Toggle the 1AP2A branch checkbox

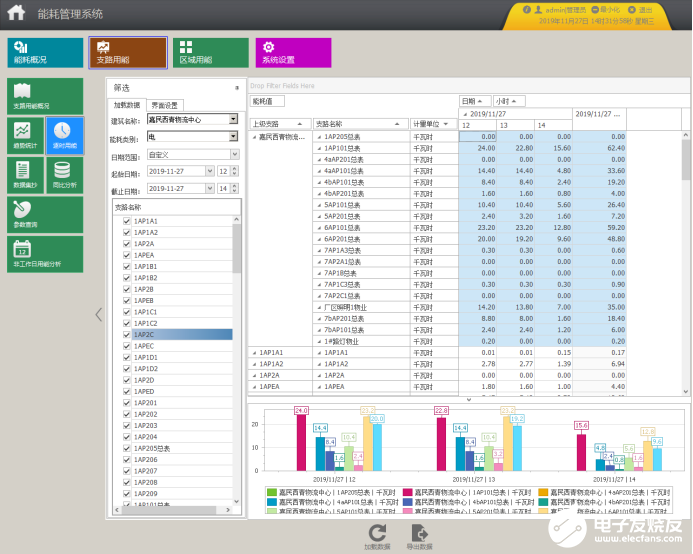[126, 244]
